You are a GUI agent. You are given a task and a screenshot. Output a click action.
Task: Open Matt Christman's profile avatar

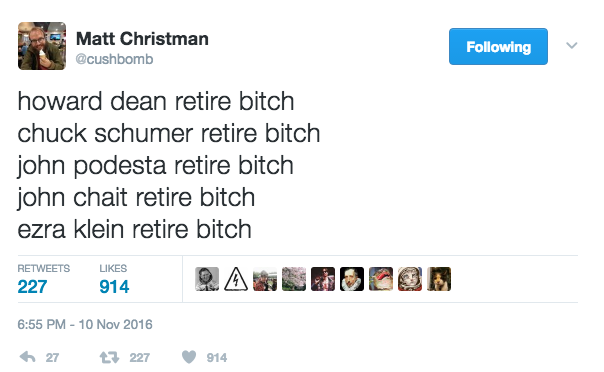coord(42,46)
